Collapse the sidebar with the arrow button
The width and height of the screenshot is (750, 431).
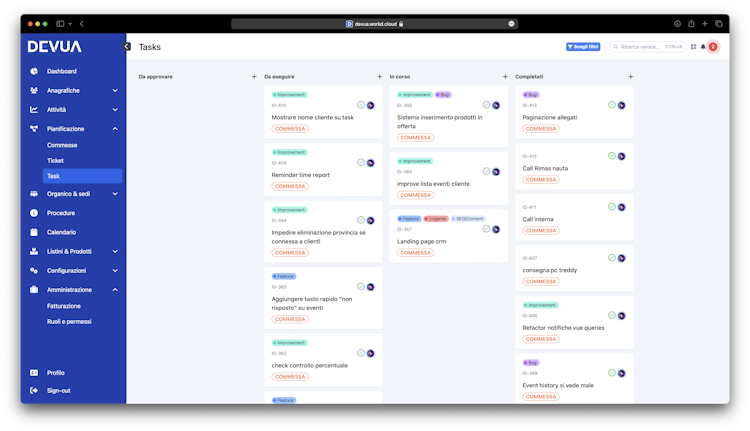point(127,46)
